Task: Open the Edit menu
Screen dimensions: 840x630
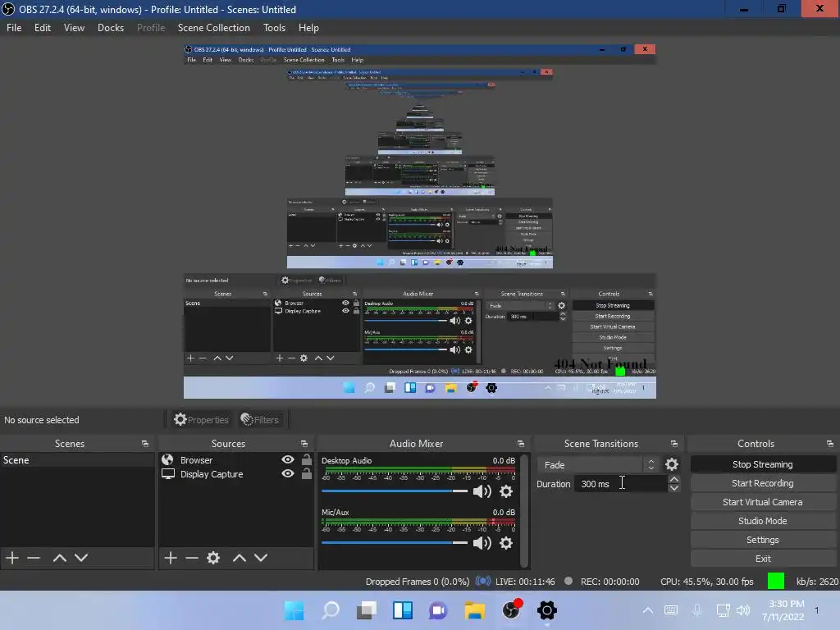Action: tap(43, 28)
